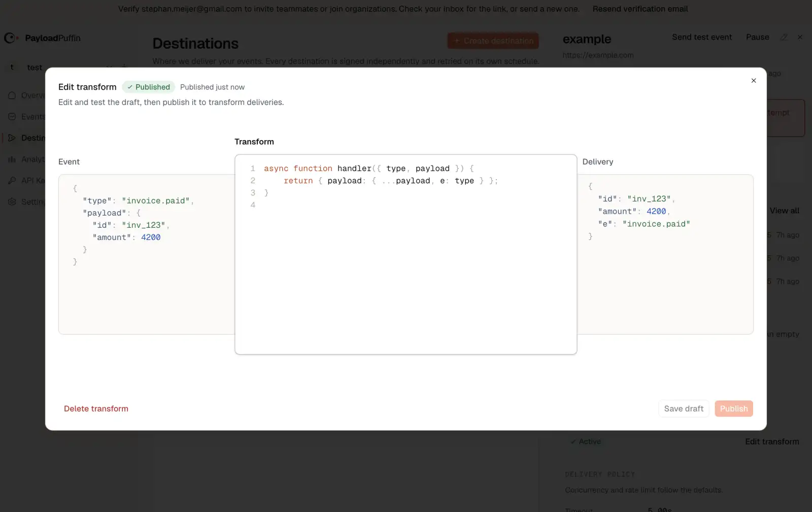Click the PayloadPuffin logo icon

point(11,38)
